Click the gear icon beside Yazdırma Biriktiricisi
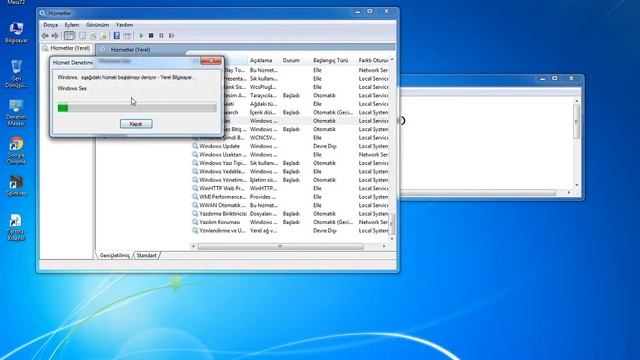The width and height of the screenshot is (640, 360). point(195,214)
